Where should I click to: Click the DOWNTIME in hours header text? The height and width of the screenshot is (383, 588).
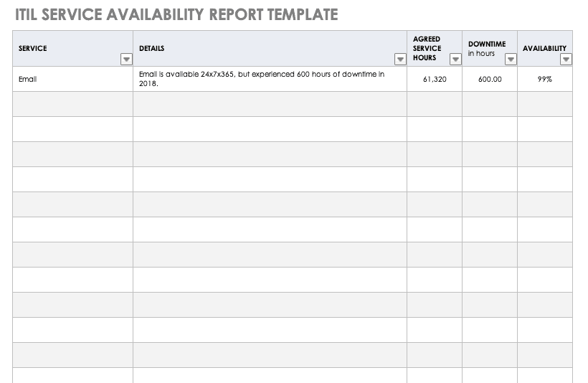(487, 48)
